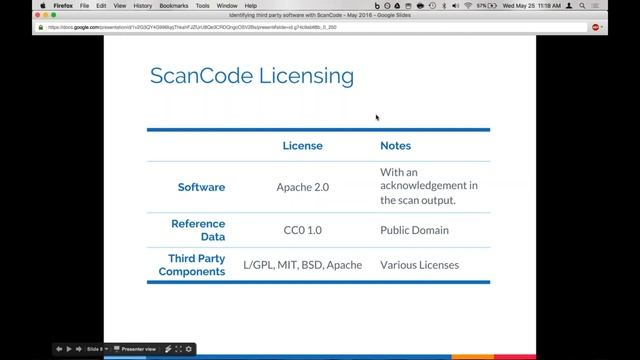Open the Firefox application menu
The image size is (640, 360).
coord(63,6)
